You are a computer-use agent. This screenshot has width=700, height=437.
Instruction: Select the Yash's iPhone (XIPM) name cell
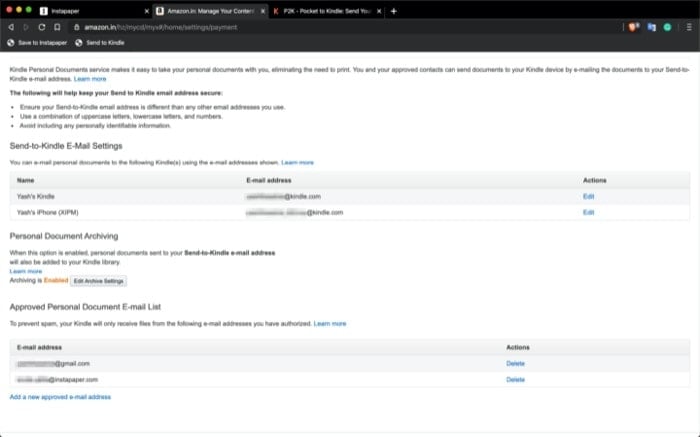[47, 212]
